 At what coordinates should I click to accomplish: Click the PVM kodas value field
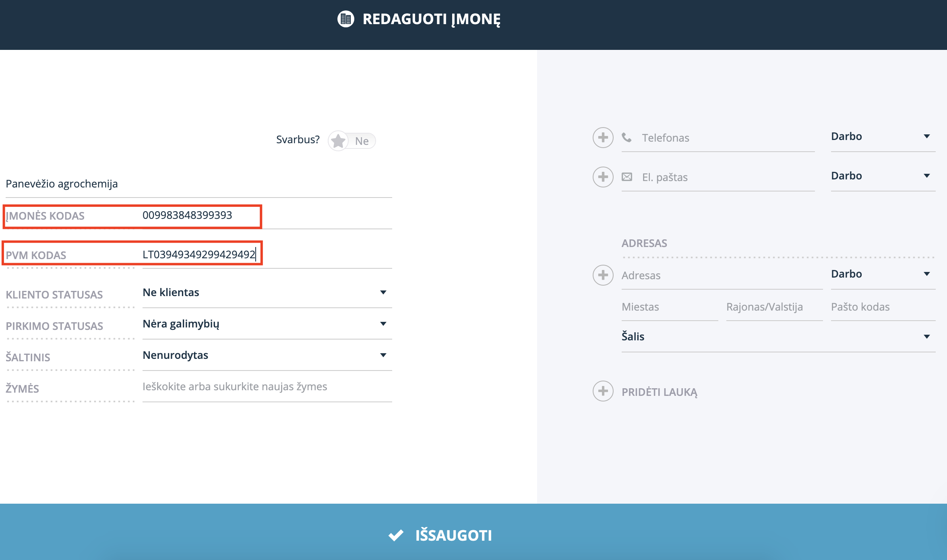[x=267, y=255]
